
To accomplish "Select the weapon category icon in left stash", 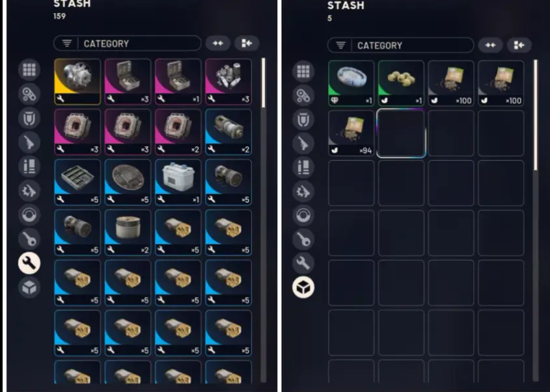I will (x=29, y=142).
